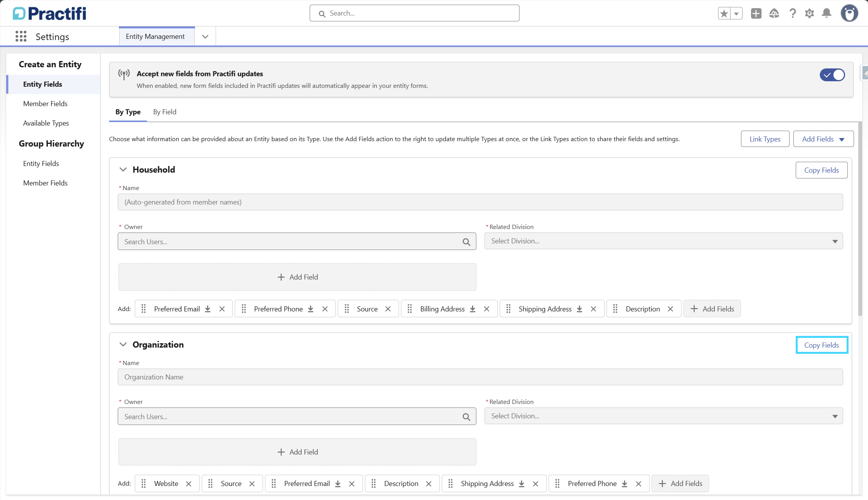Open the setup gear icon
The image size is (868, 500).
(809, 14)
